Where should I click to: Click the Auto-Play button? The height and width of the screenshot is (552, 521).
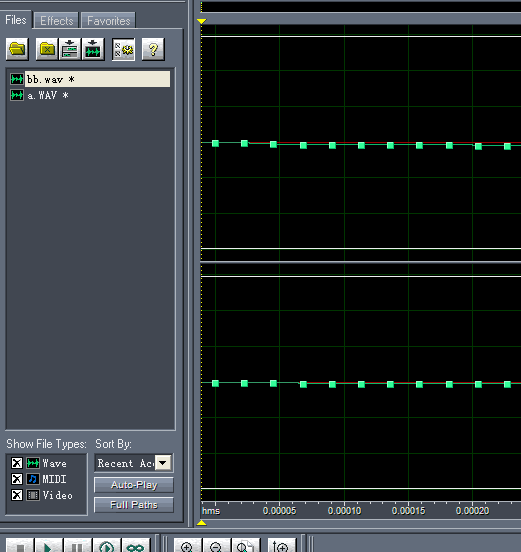[134, 485]
